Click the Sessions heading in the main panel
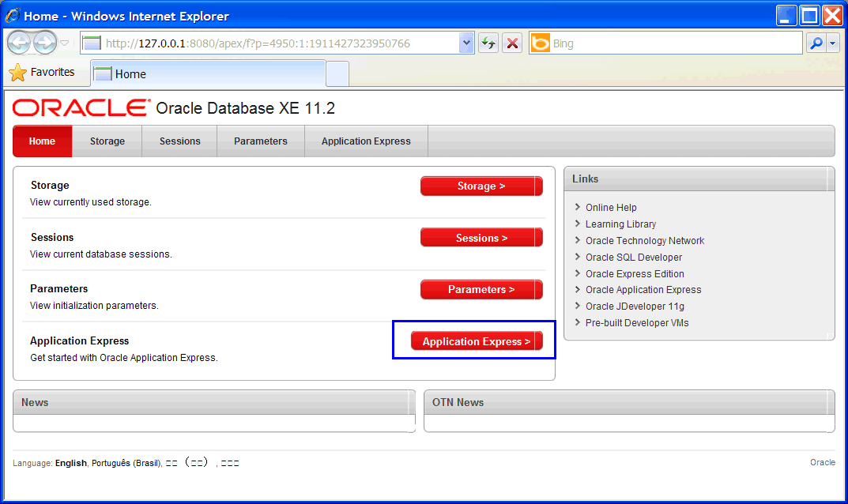Viewport: 848px width, 504px height. pyautogui.click(x=52, y=238)
